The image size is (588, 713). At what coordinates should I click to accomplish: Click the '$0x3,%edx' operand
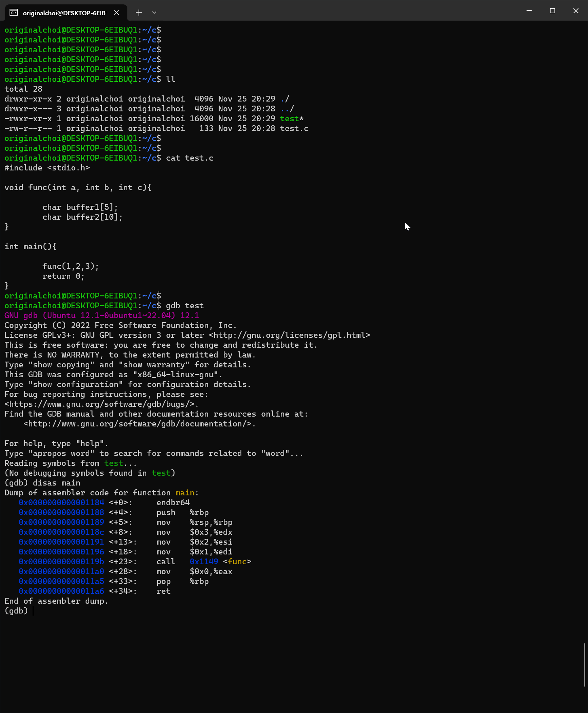(x=211, y=532)
